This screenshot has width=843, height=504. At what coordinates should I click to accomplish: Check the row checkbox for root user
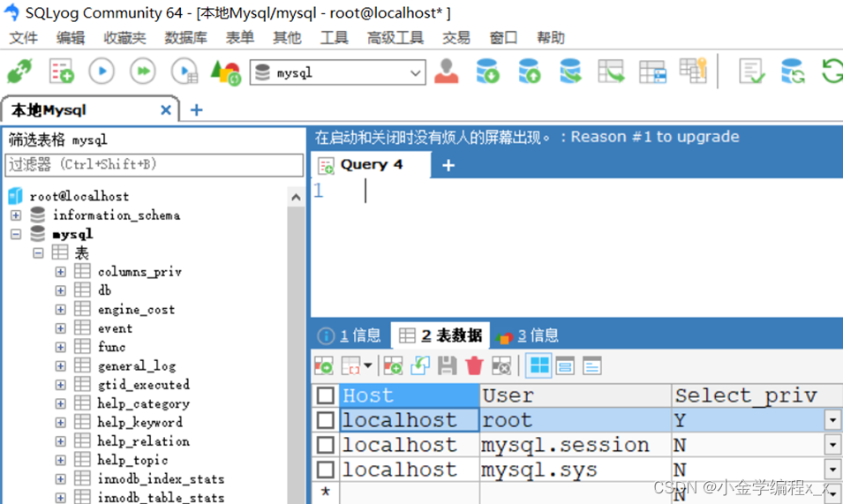(x=325, y=420)
